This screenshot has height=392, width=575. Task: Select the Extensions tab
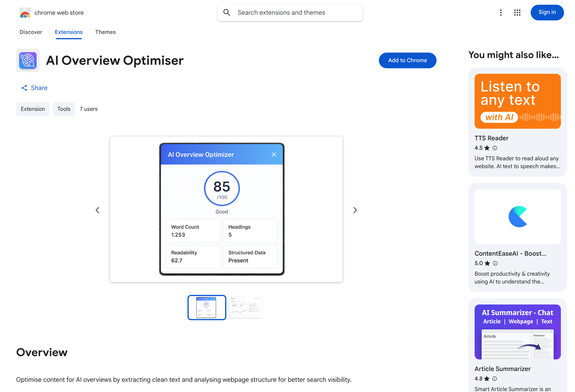click(x=69, y=32)
